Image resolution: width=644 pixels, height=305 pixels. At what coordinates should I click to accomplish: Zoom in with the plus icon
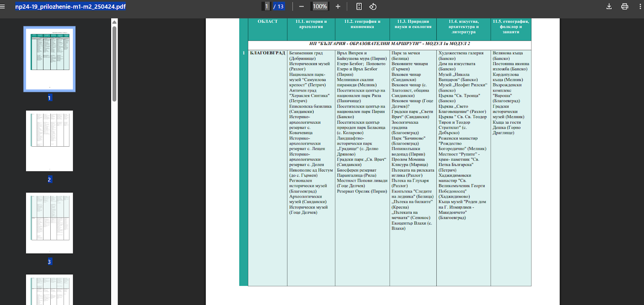tap(338, 6)
